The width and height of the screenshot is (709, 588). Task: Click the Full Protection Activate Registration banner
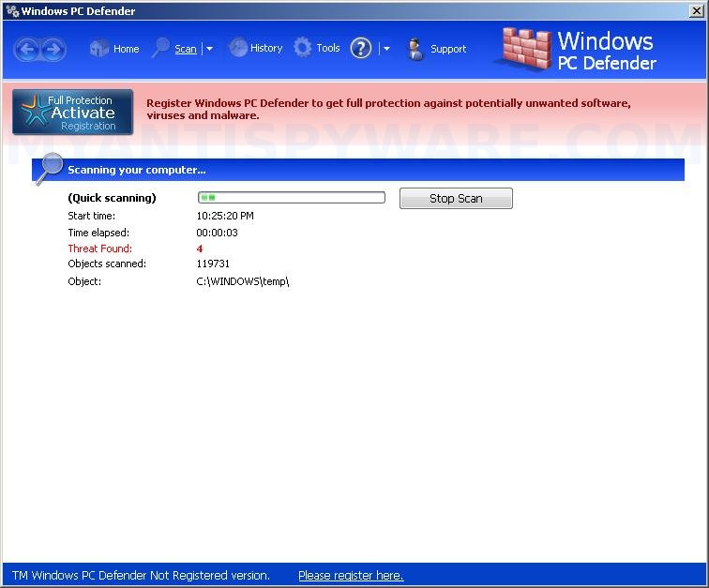73,113
